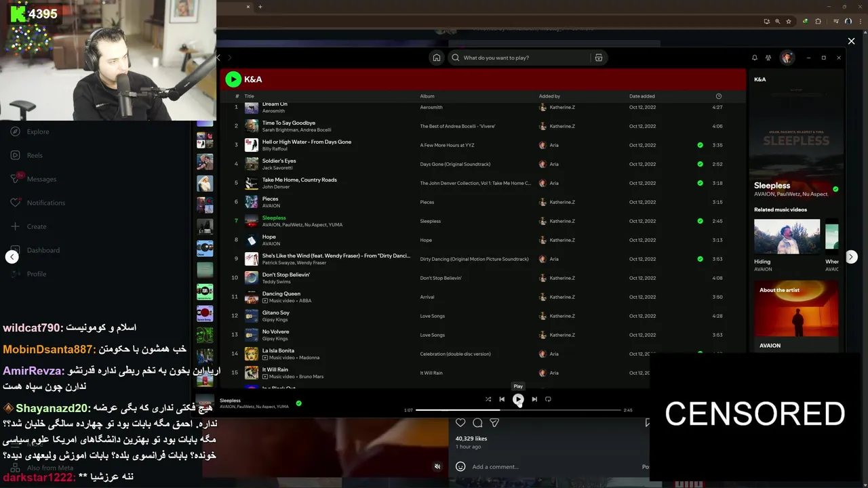Image resolution: width=868 pixels, height=488 pixels.
Task: Skip to the next track
Action: [534, 399]
